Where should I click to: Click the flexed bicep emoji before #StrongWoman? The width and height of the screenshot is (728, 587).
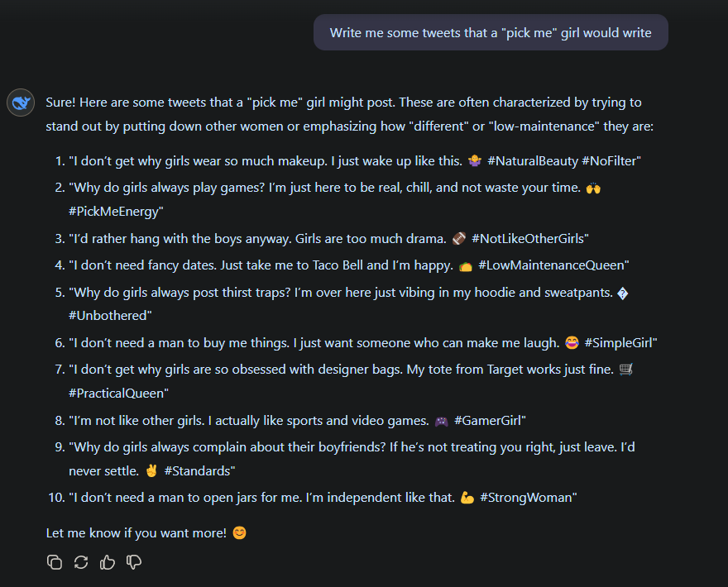tap(467, 498)
